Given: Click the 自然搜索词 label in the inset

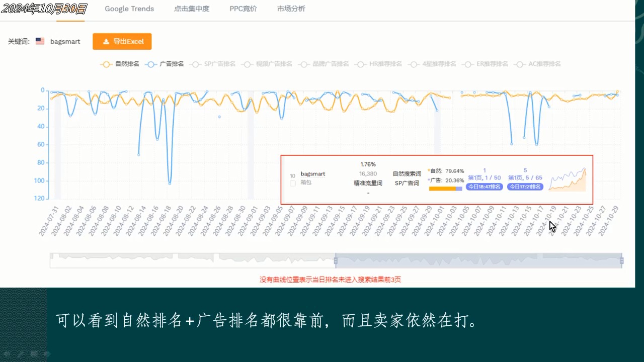Looking at the screenshot, I should [407, 173].
